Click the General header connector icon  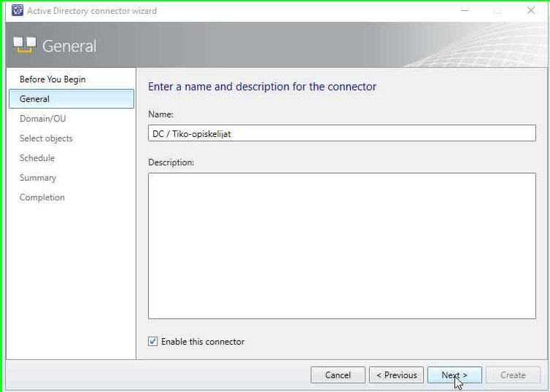coord(25,45)
